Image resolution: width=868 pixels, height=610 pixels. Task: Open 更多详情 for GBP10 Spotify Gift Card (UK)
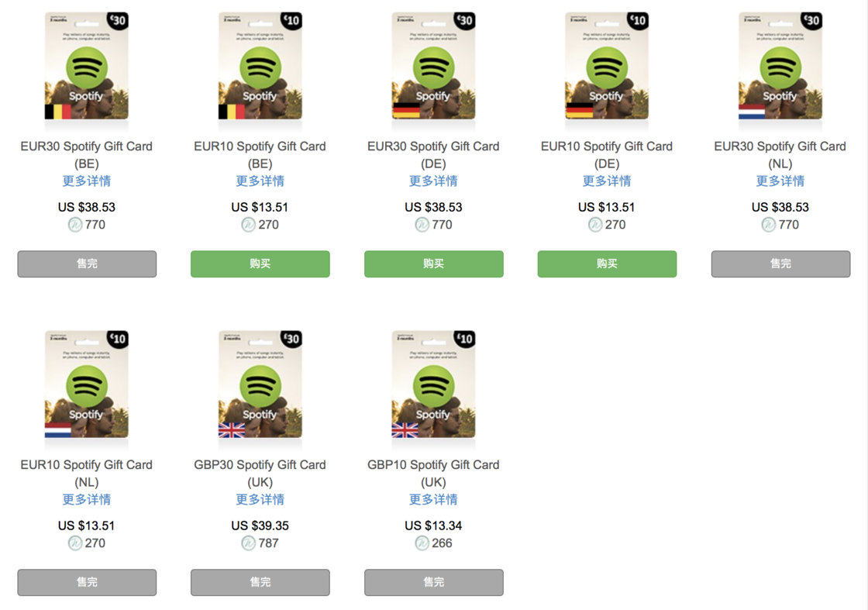coord(434,499)
